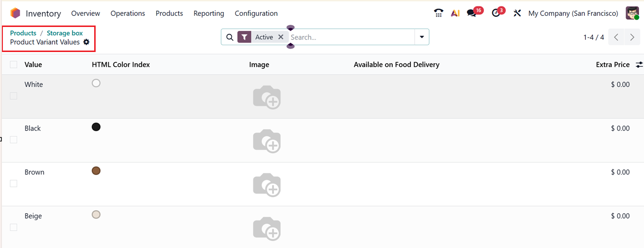Open the activities clock icon
Screen dimensions: 644x248
coord(496,13)
